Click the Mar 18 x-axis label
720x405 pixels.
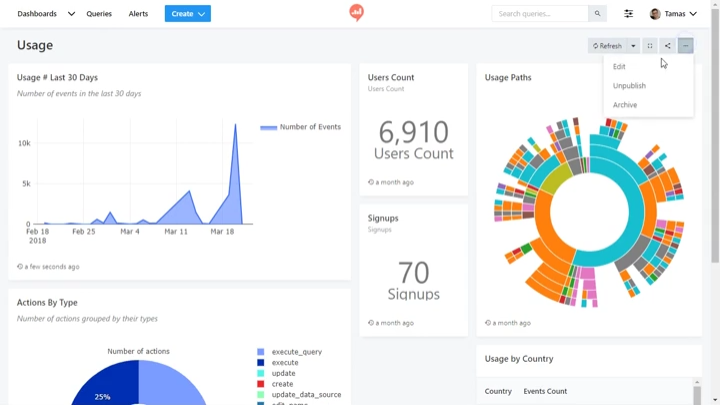(x=222, y=232)
